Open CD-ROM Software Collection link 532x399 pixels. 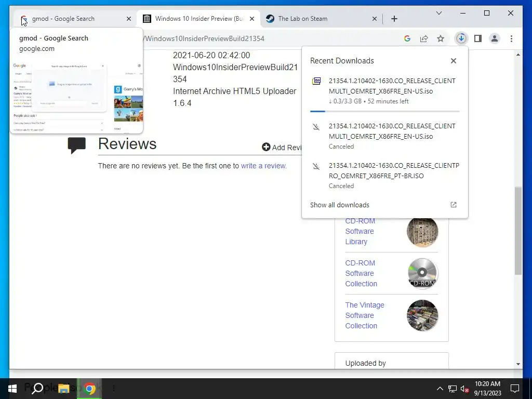click(x=361, y=273)
